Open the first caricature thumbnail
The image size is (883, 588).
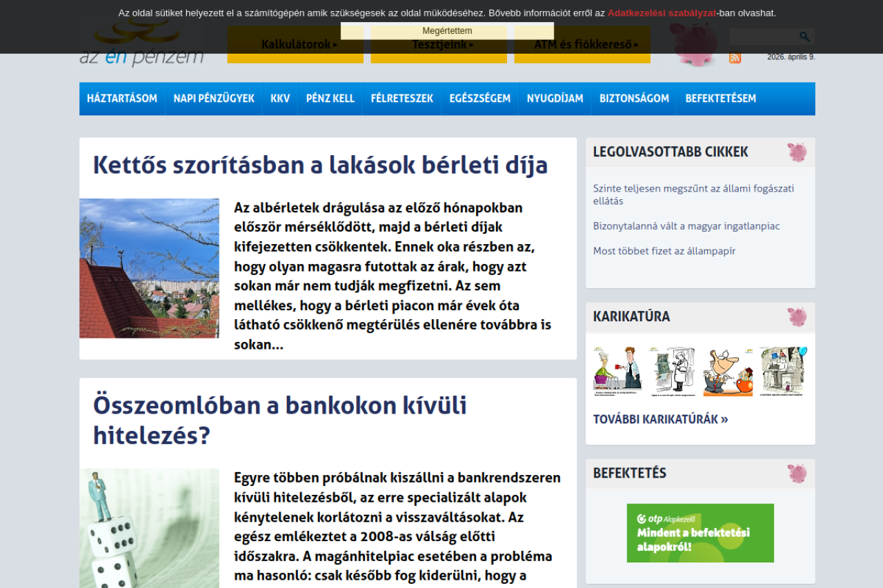[x=617, y=371]
